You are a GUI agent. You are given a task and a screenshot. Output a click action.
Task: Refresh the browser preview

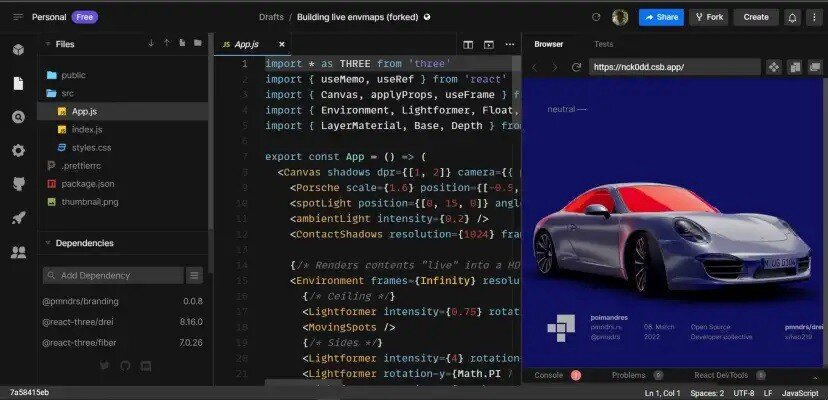(576, 67)
